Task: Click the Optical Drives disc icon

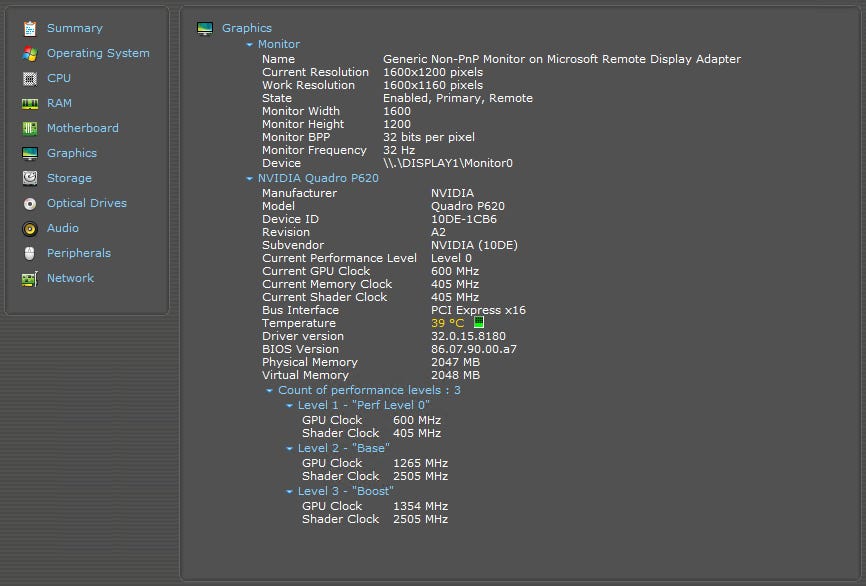Action: (29, 203)
